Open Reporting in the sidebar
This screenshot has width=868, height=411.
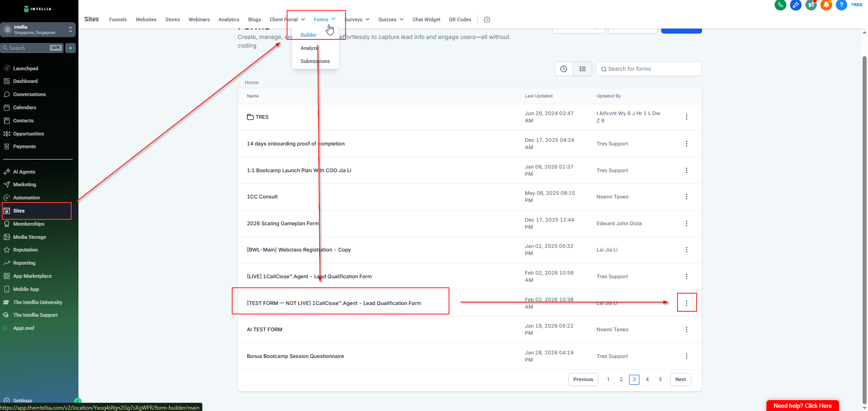tap(24, 263)
